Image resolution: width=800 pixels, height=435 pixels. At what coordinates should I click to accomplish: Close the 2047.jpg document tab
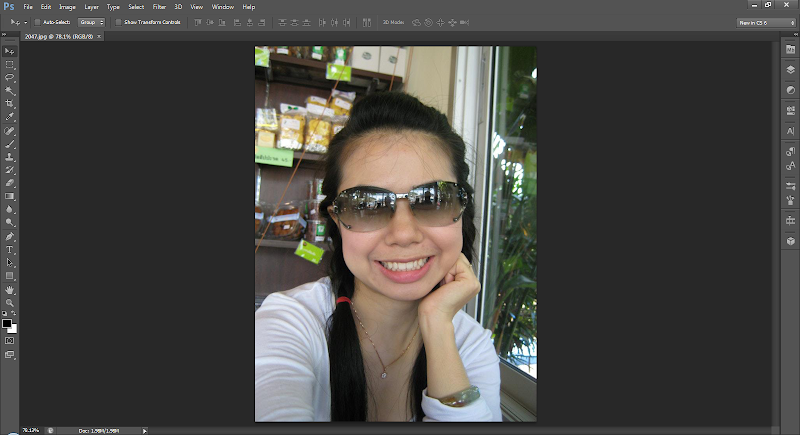pos(99,36)
